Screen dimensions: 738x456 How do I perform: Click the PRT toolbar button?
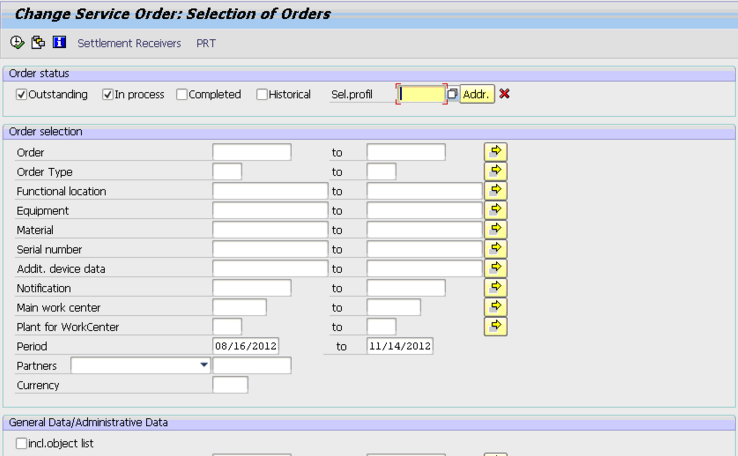point(206,43)
